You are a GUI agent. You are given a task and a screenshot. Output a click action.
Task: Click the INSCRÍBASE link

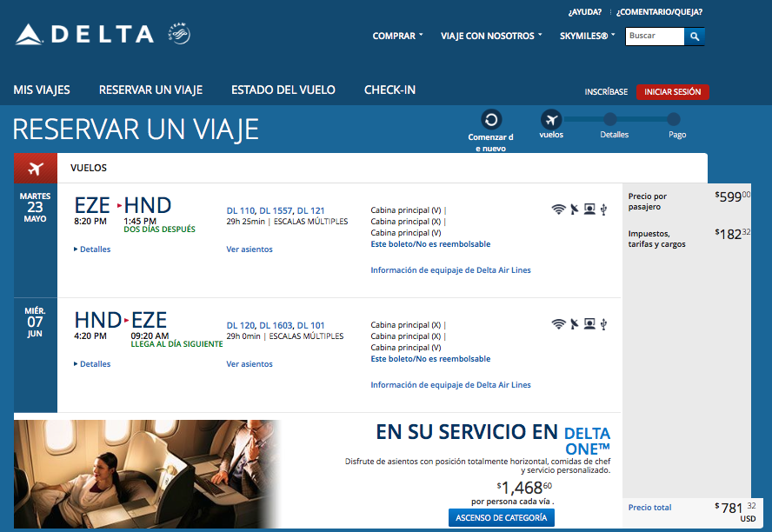pyautogui.click(x=606, y=92)
